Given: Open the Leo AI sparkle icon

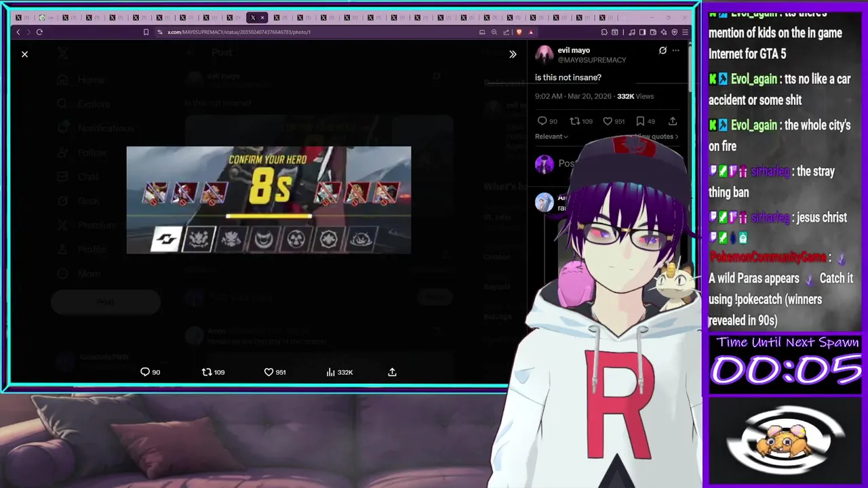Looking at the screenshot, I should [664, 32].
